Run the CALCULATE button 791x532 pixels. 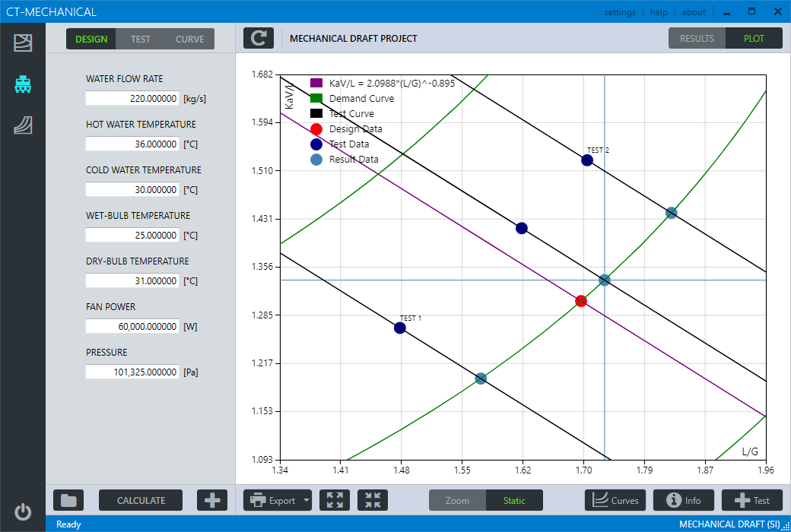tap(141, 500)
